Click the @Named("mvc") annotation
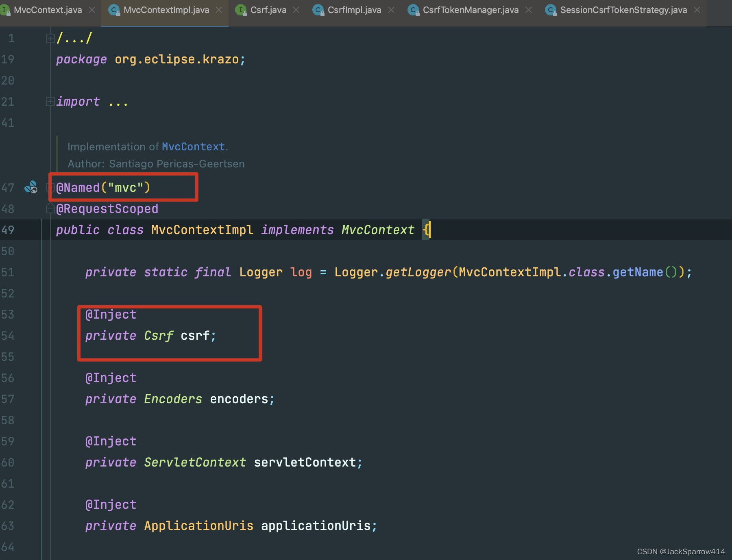Image resolution: width=732 pixels, height=560 pixels. pos(103,188)
